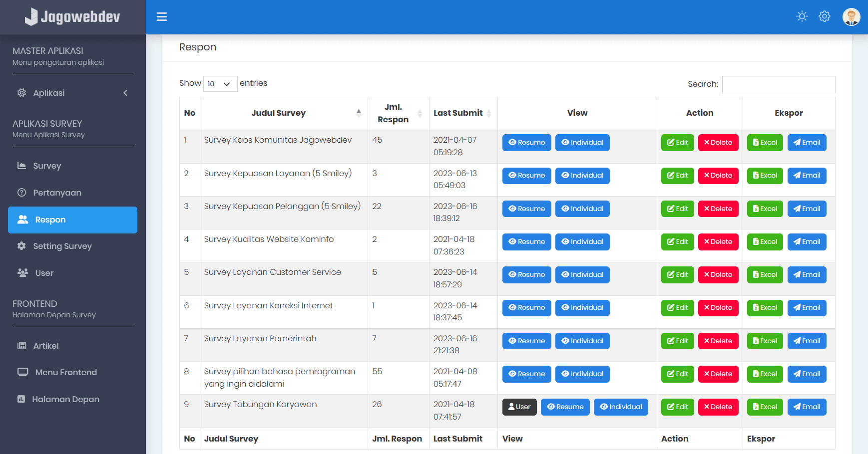The width and height of the screenshot is (868, 454).
Task: Select the "2023-06-16 18:39:12" last submit cell
Action: (463, 213)
